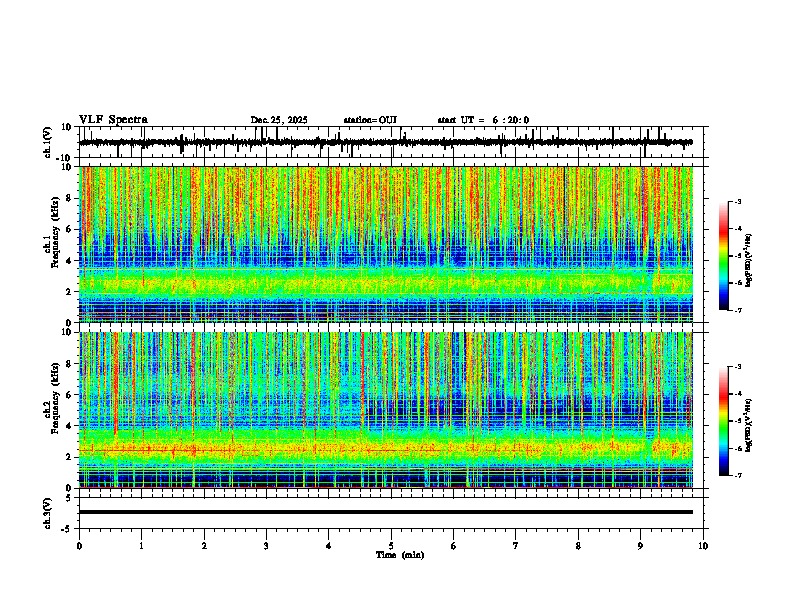Viewport: 792px width, 612px height.
Task: Click the 'ch.3(V)' axis label
Action: pos(48,513)
